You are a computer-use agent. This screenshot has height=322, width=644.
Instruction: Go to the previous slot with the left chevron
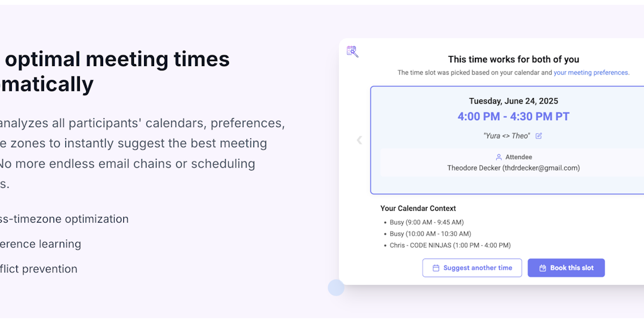359,140
